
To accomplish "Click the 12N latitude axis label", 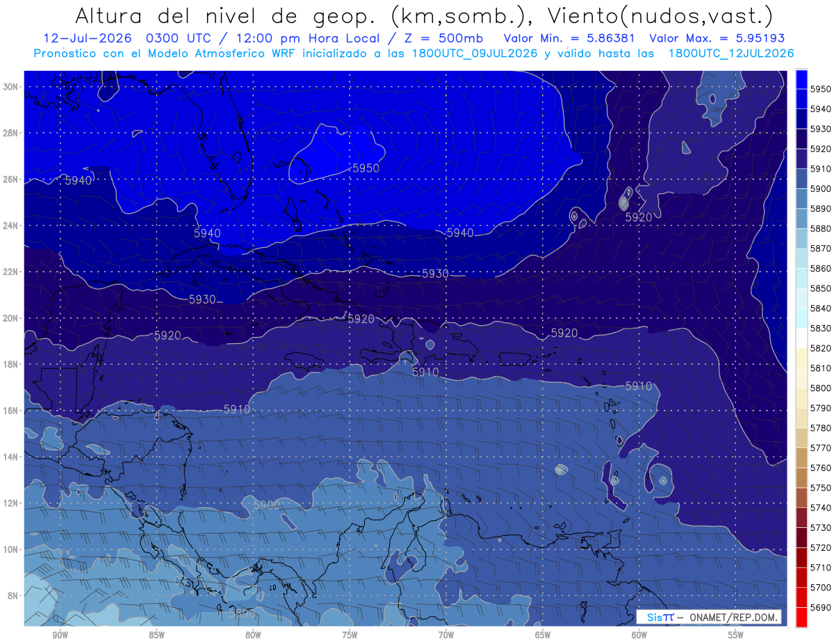I will (12, 503).
